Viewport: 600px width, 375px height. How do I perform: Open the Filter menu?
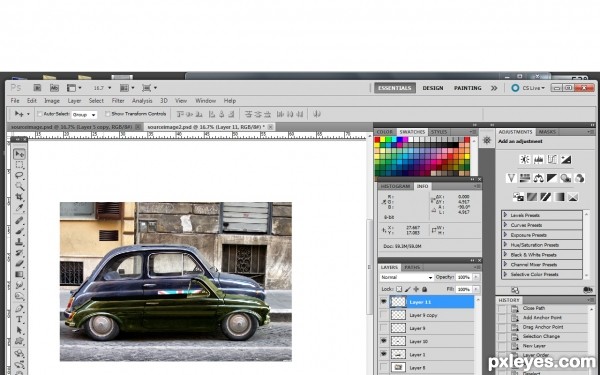point(118,101)
